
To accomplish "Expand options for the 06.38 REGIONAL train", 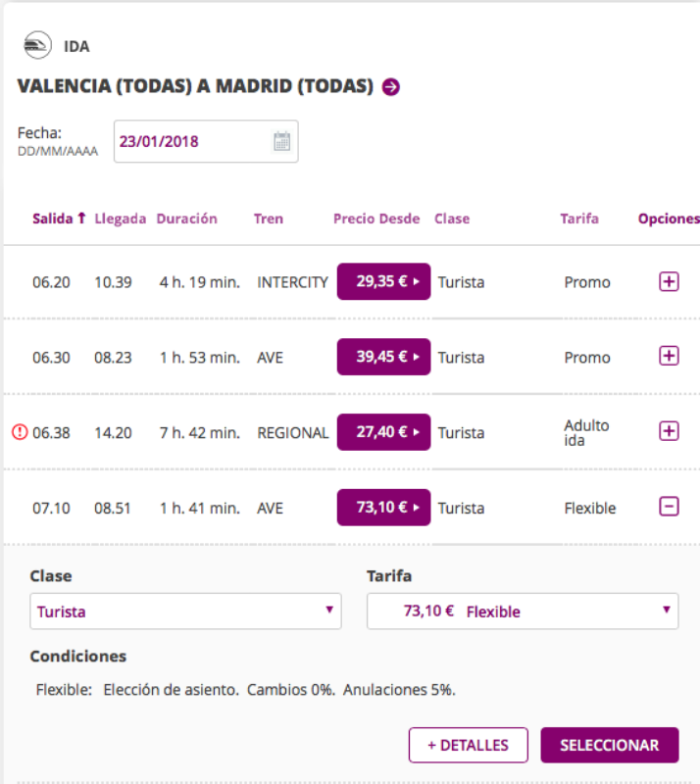I will (669, 431).
